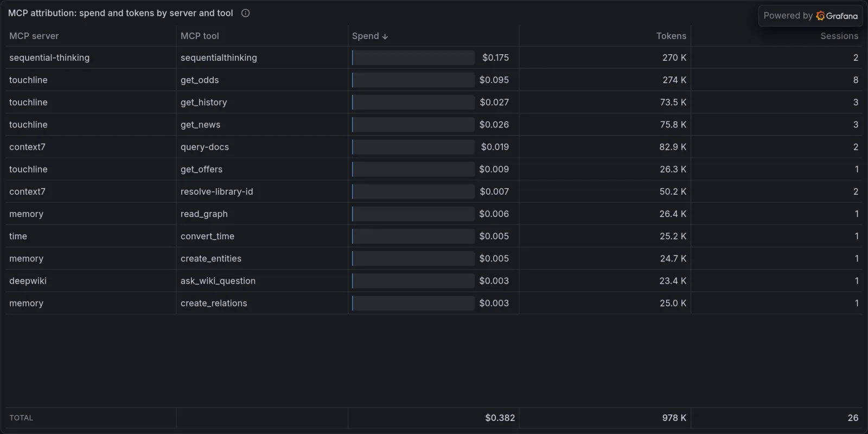
Task: Sort table by Tokens column header
Action: [671, 36]
